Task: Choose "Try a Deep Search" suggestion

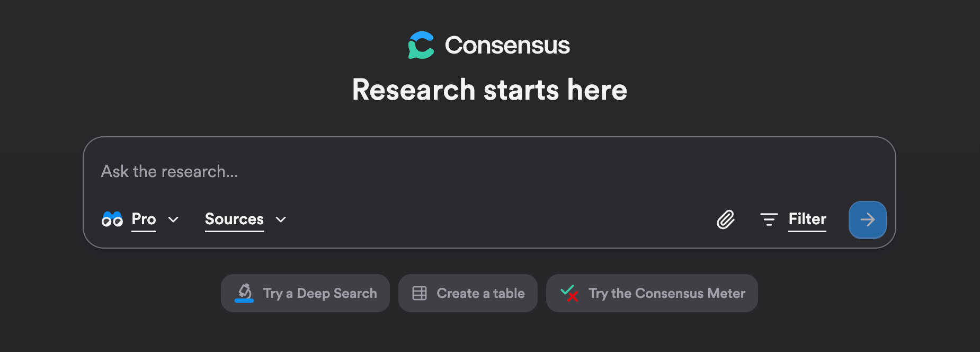Action: pos(320,293)
